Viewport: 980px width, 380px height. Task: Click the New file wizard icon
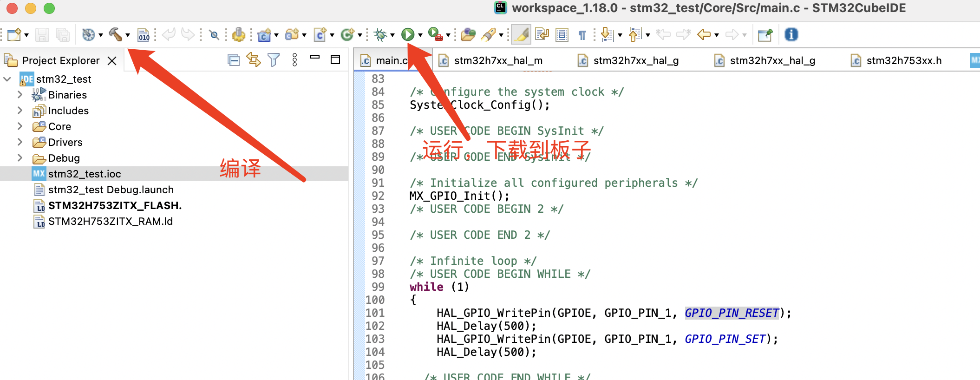pyautogui.click(x=14, y=35)
